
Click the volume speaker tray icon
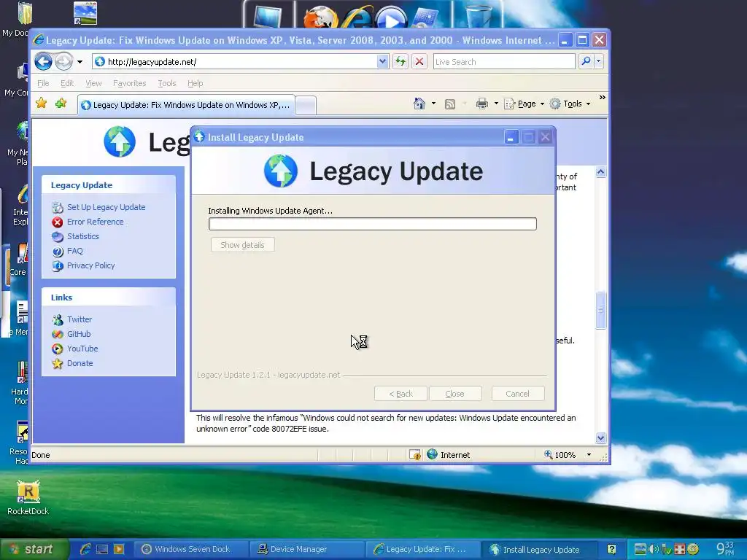tap(654, 549)
